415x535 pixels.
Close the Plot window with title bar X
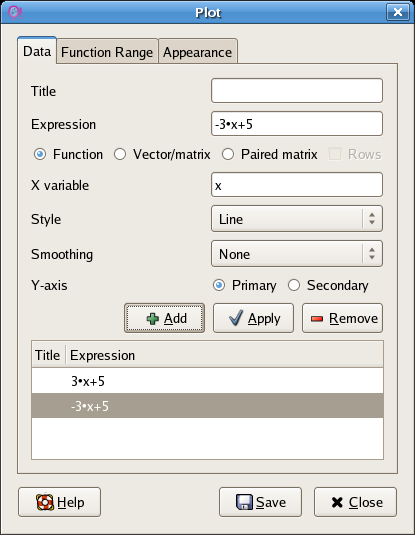398,12
